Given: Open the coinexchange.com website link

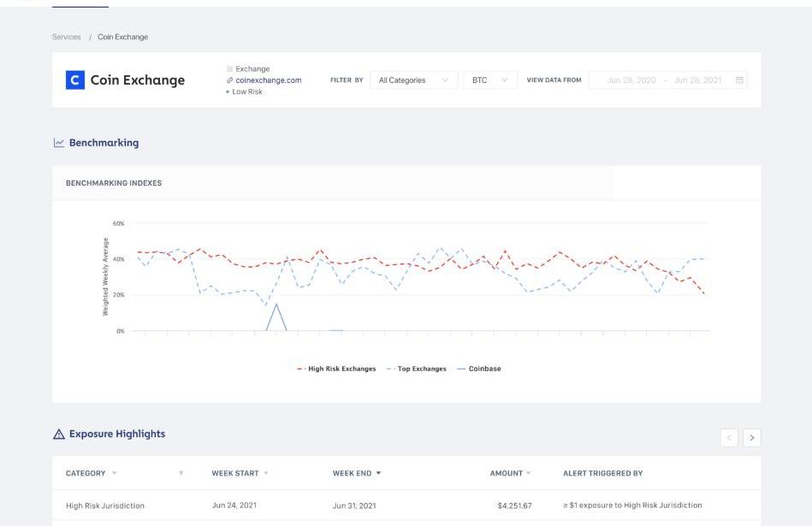Looking at the screenshot, I should tap(269, 80).
